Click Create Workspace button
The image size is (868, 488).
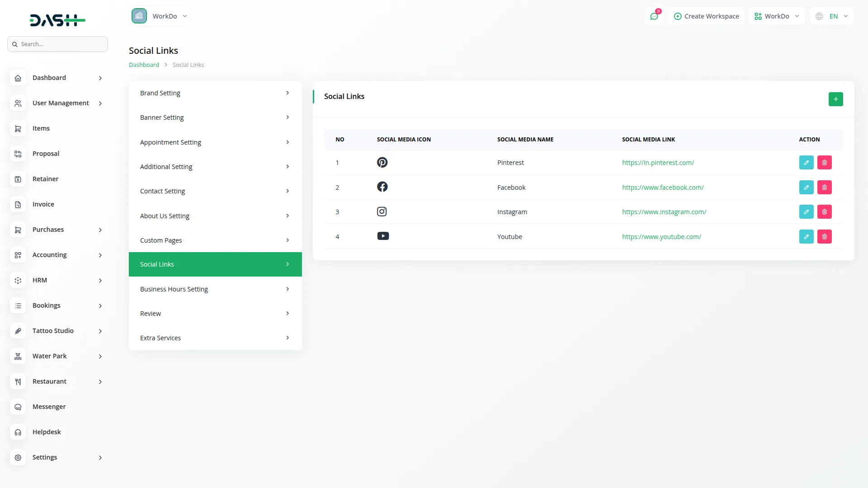[x=706, y=16]
